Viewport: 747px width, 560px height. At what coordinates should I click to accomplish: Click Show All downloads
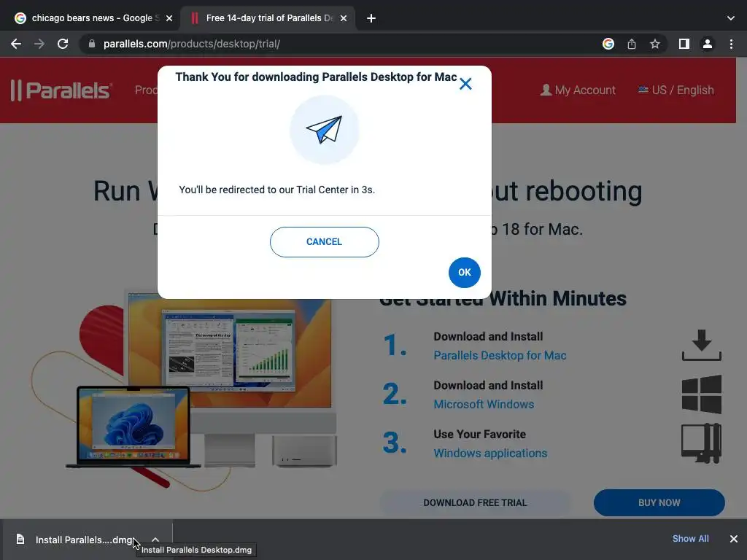click(690, 539)
